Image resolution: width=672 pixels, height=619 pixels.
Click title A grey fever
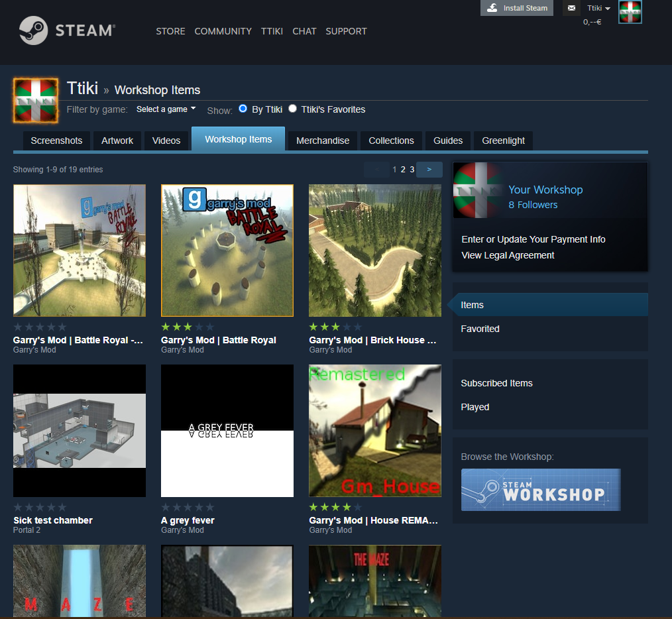point(188,520)
